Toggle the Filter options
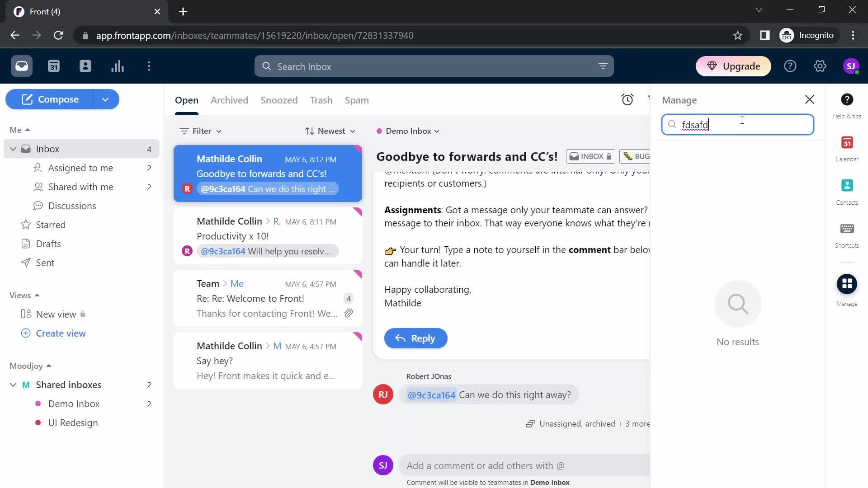 [x=201, y=131]
